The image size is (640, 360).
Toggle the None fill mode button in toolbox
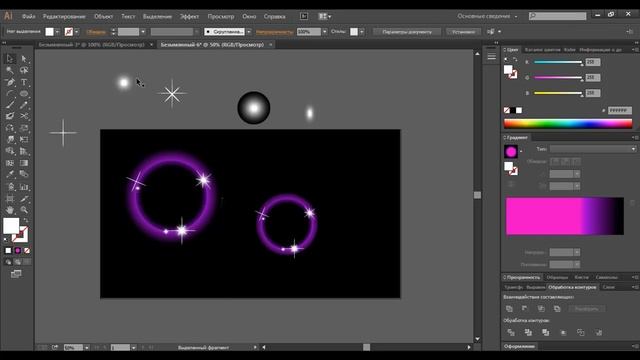pos(27,251)
